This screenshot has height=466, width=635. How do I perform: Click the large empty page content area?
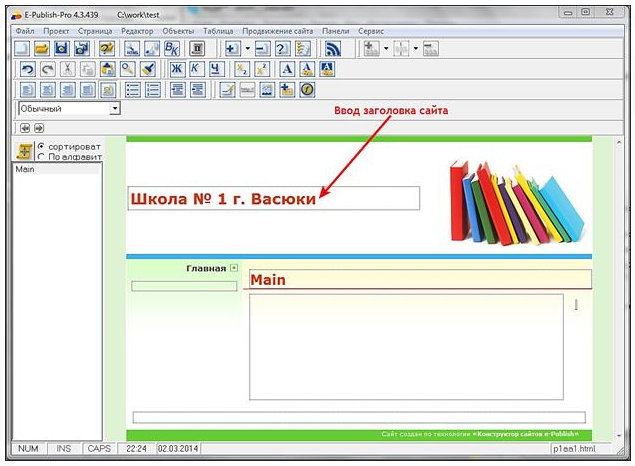[x=406, y=347]
